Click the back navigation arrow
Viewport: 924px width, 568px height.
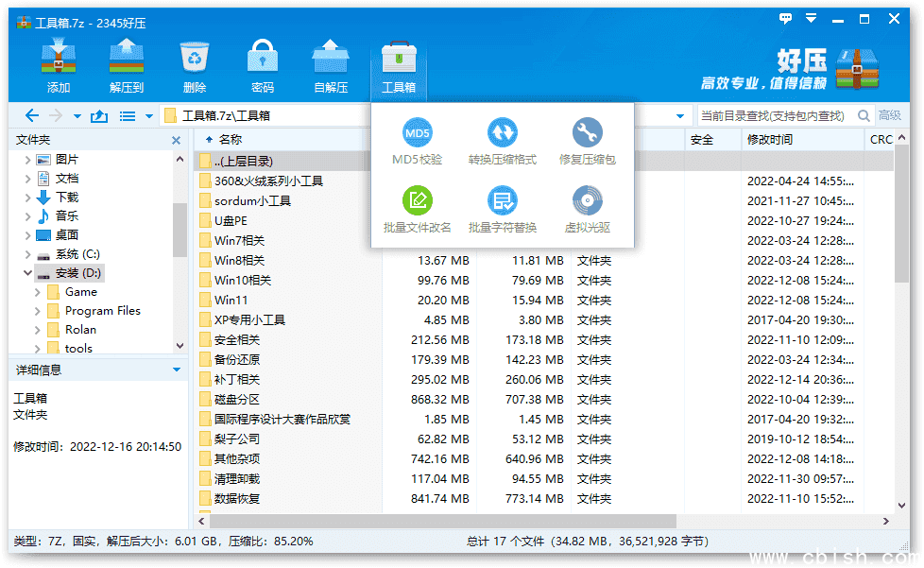[x=32, y=114]
